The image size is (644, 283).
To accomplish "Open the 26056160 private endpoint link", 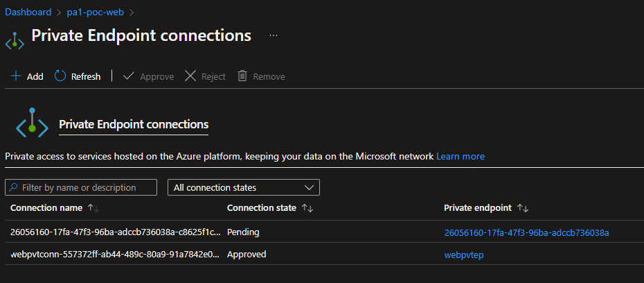I will tap(526, 232).
